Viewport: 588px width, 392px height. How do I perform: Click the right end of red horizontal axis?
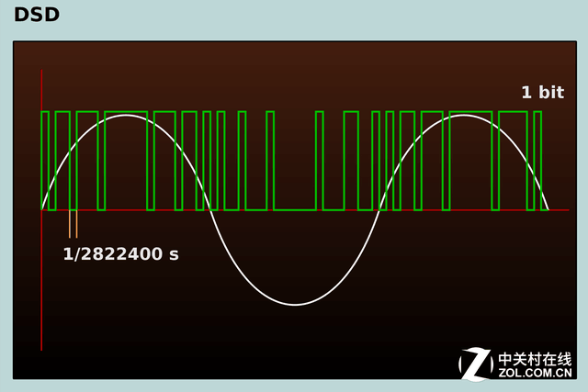coord(566,210)
